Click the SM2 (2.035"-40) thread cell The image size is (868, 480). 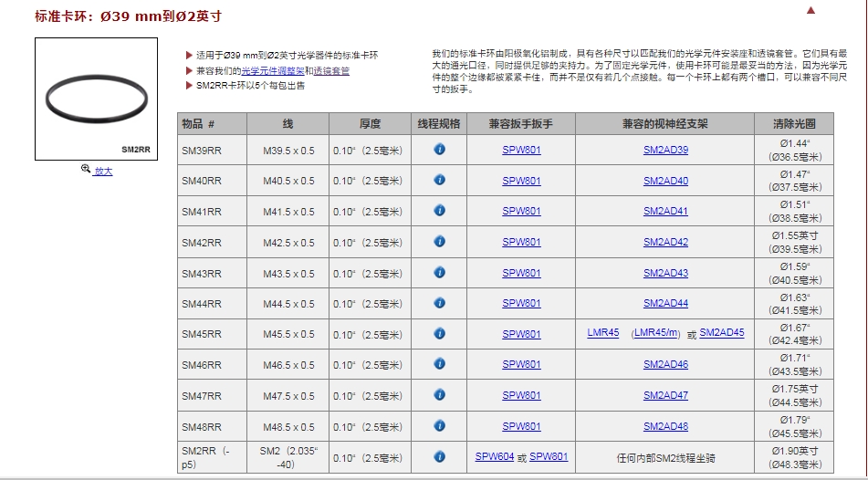[288, 457]
